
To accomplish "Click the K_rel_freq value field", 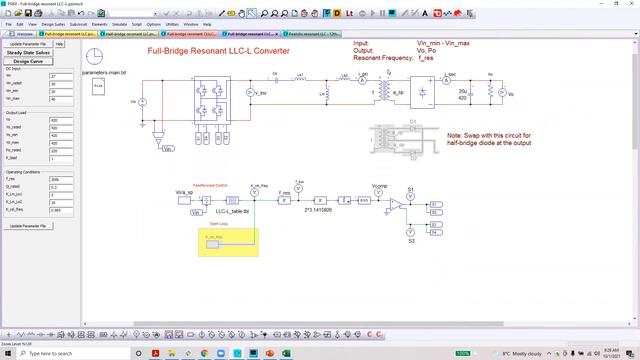I will [x=61, y=210].
